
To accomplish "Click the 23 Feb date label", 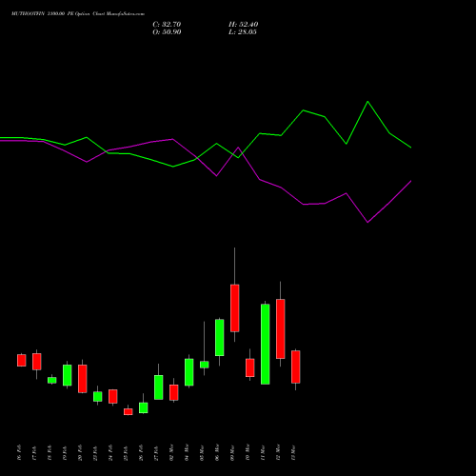I will [x=95, y=452].
